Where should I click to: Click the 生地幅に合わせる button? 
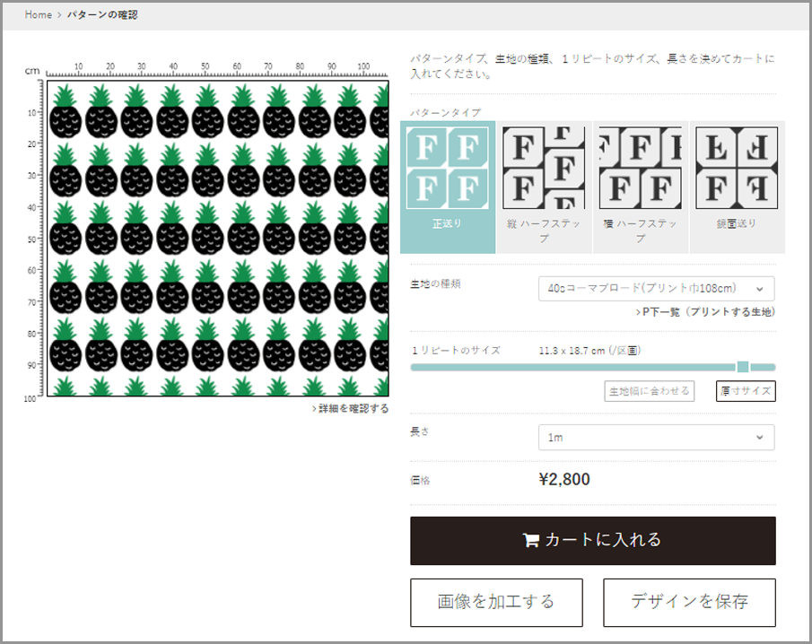(650, 391)
